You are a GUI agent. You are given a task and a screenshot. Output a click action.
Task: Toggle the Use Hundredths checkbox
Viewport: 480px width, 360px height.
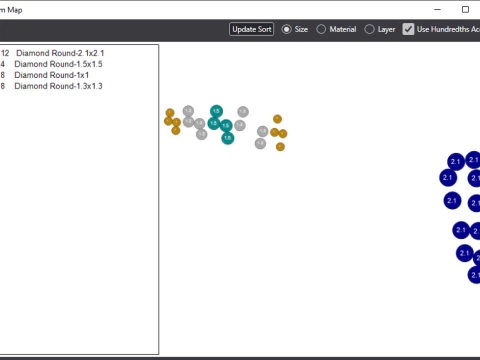tap(408, 29)
